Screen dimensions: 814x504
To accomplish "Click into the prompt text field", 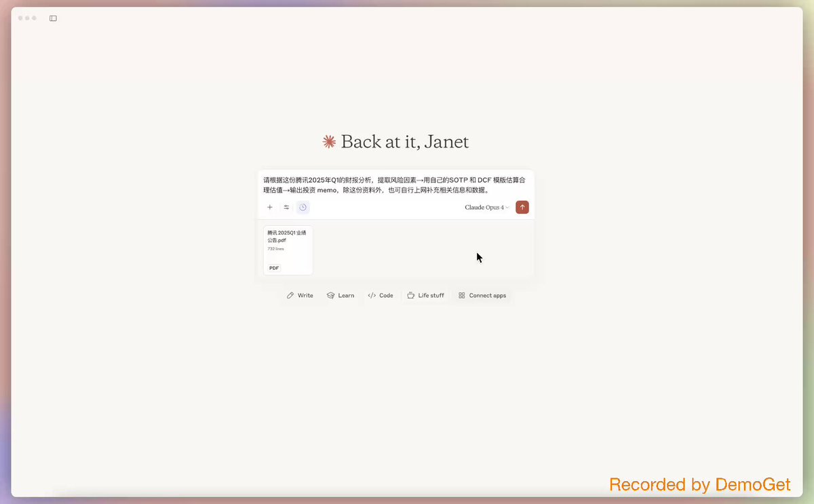I will [x=395, y=185].
